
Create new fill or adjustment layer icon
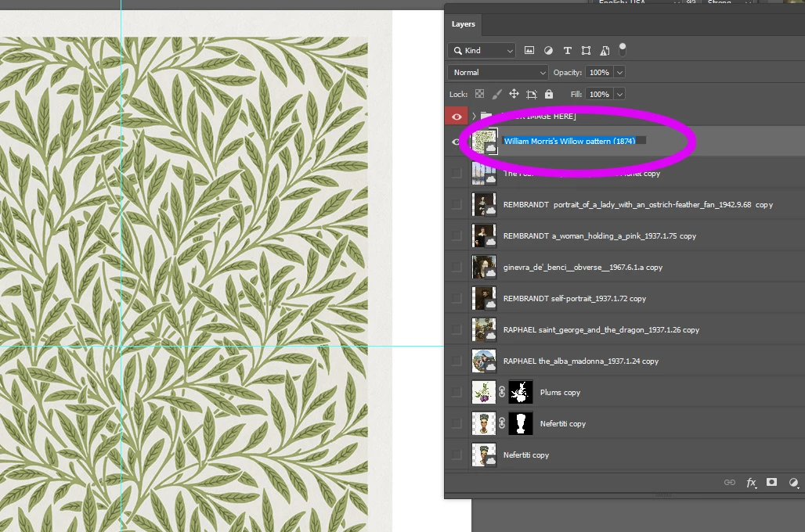coord(793,482)
